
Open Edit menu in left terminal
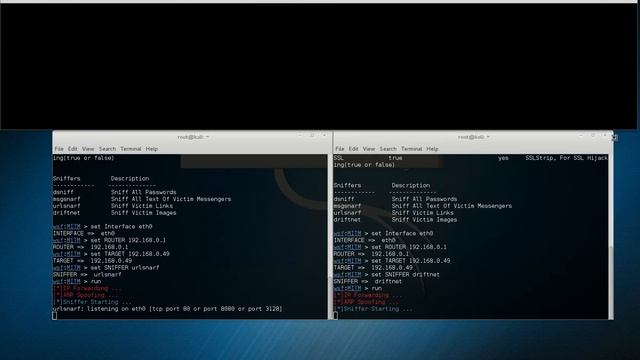(x=73, y=149)
